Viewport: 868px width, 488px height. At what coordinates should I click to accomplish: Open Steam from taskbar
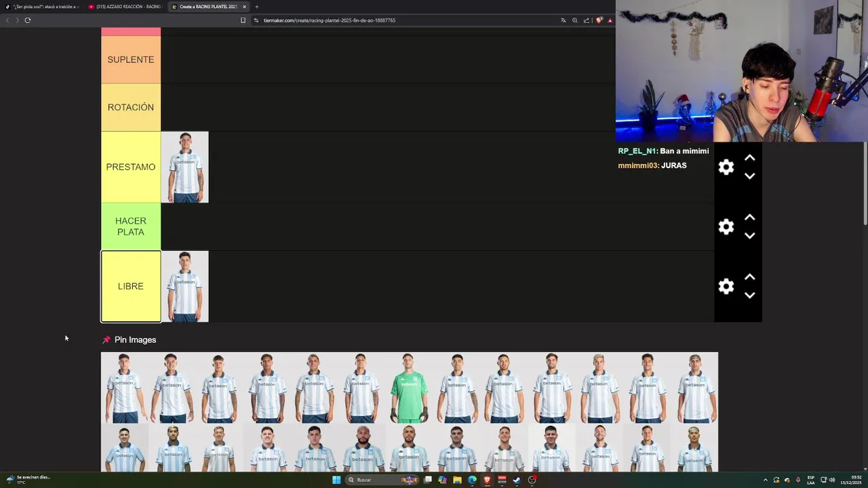pyautogui.click(x=517, y=480)
